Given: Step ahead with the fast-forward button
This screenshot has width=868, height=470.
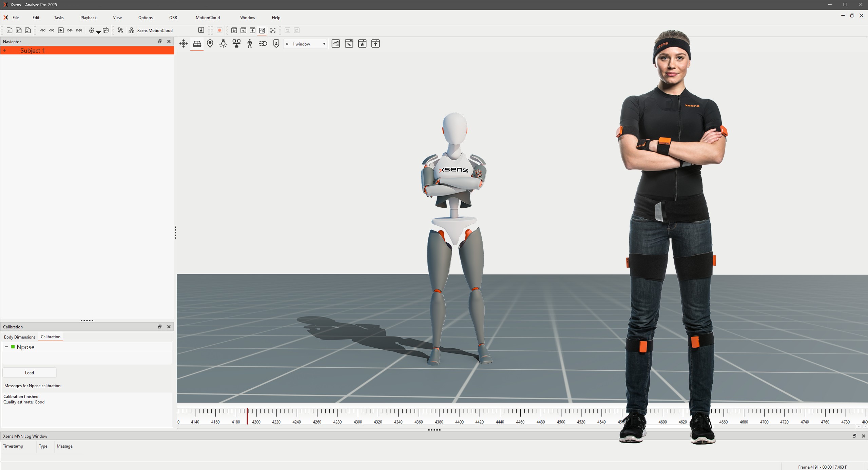Looking at the screenshot, I should point(70,30).
